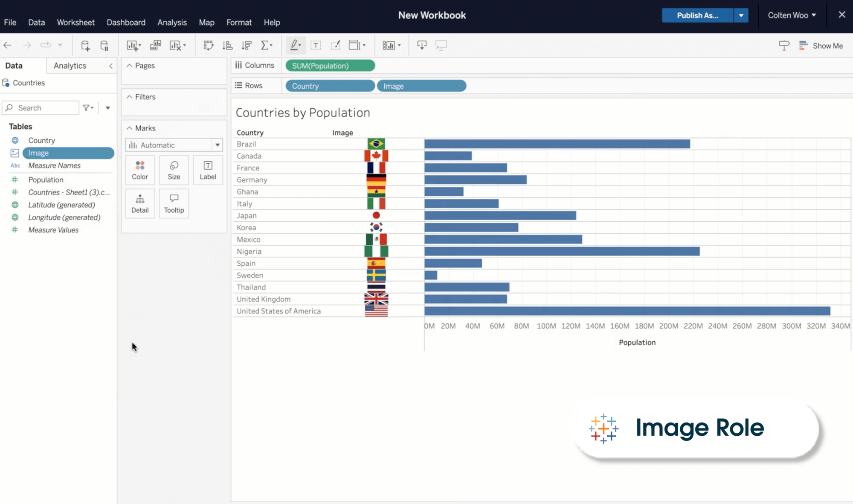
Task: Open dropdown arrow beside Publish As
Action: point(741,15)
